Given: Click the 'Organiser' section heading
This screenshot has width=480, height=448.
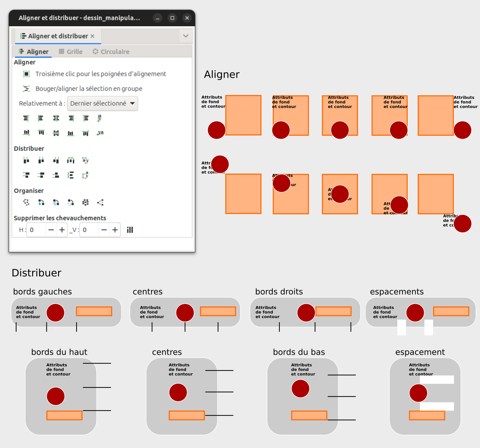Looking at the screenshot, I should 29,191.
